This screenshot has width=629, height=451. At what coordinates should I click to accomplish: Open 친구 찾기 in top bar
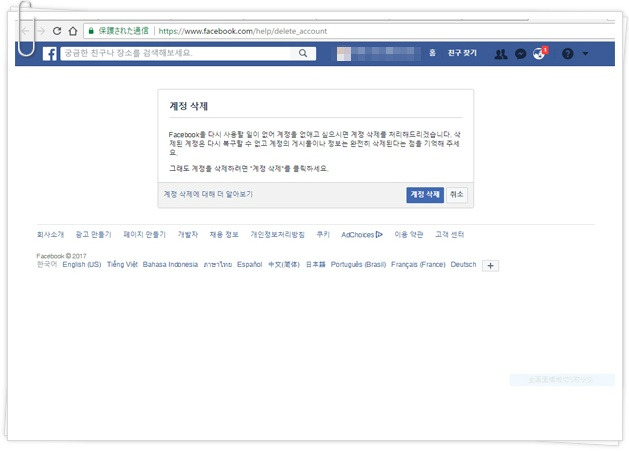click(x=462, y=53)
